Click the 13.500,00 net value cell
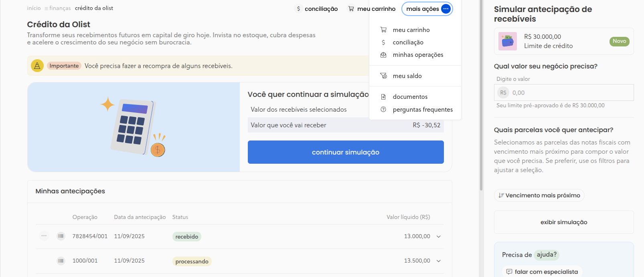The width and height of the screenshot is (644, 277). [x=417, y=261]
